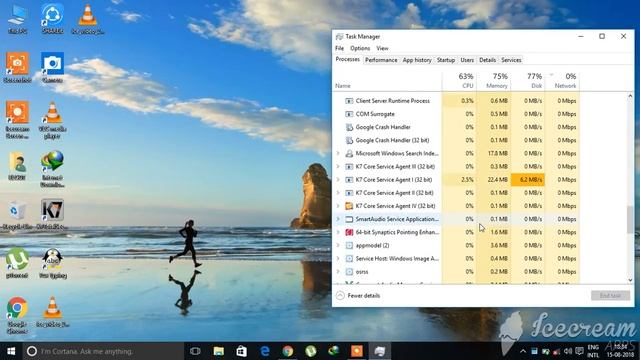Switch to the Performance tab
The height and width of the screenshot is (360, 640).
point(381,60)
